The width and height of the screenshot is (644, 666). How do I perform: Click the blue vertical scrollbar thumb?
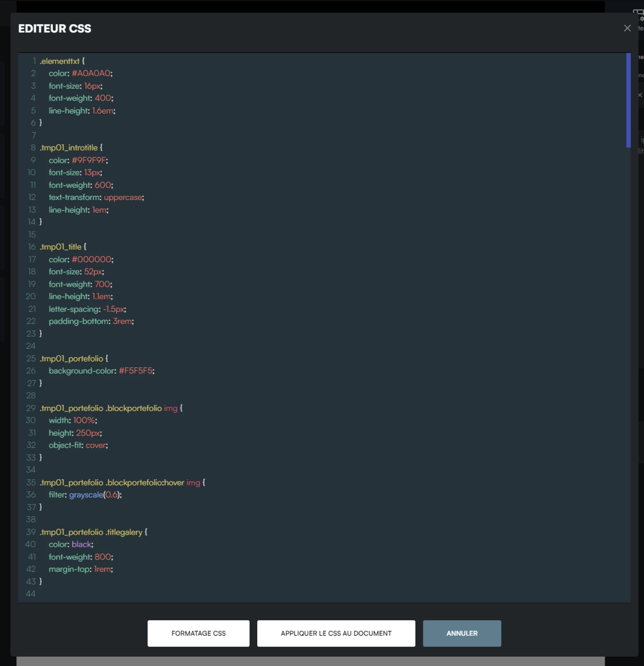628,100
